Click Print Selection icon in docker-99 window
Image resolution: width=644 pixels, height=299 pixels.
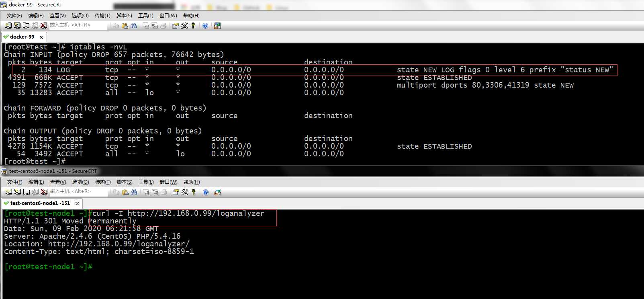click(x=155, y=25)
